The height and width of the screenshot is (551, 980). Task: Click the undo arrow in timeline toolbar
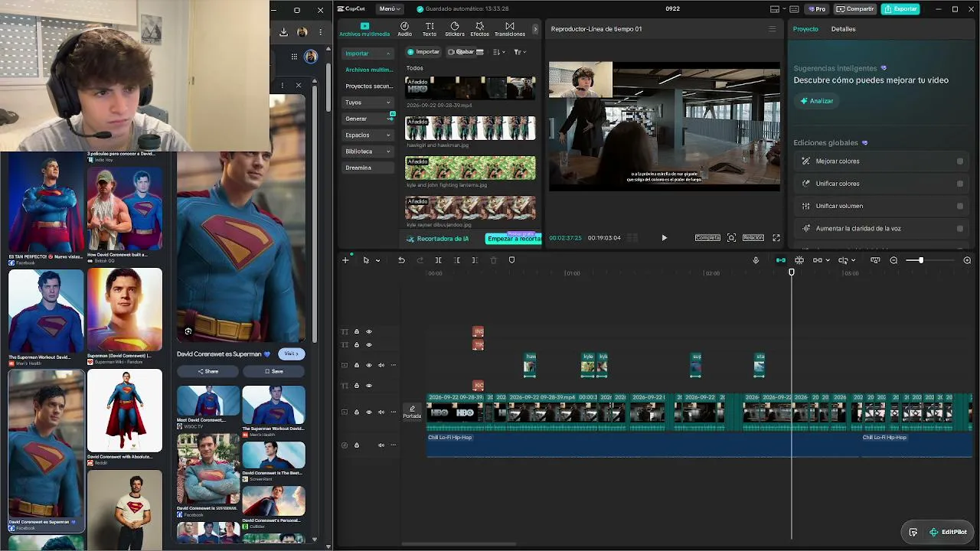401,260
